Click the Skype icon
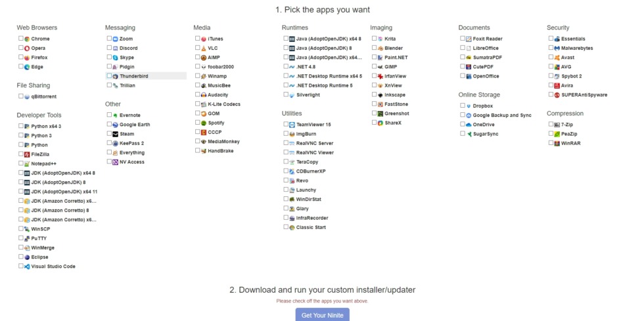Image resolution: width=644 pixels, height=321 pixels. coord(116,58)
